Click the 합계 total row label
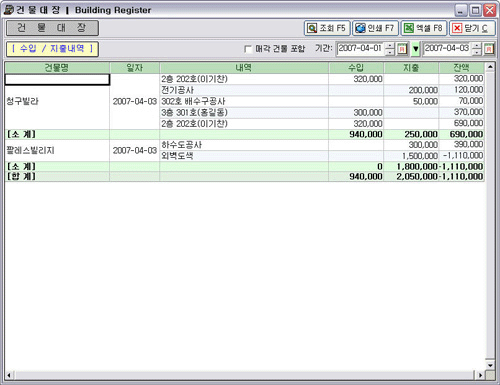 (x=57, y=177)
